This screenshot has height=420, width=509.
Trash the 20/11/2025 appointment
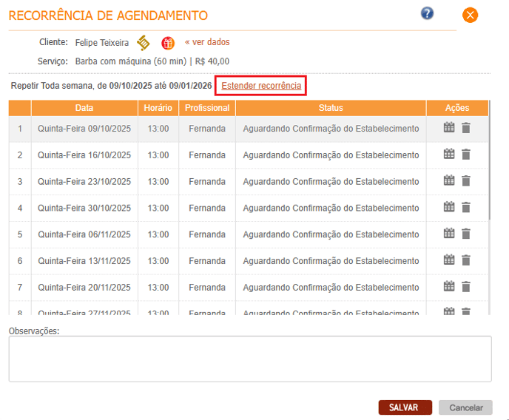tap(466, 287)
